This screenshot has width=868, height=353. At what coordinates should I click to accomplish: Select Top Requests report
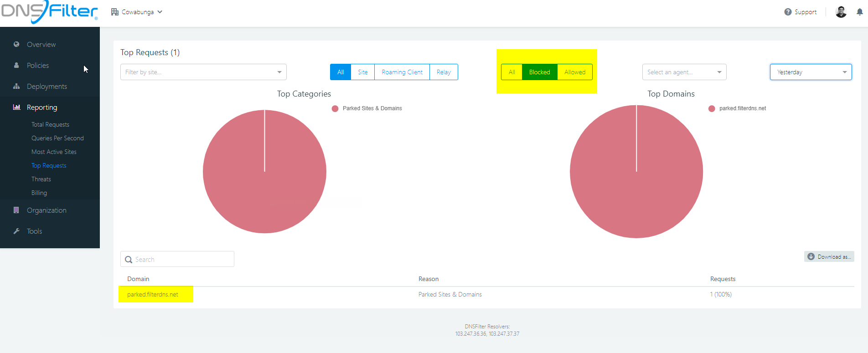pyautogui.click(x=49, y=165)
